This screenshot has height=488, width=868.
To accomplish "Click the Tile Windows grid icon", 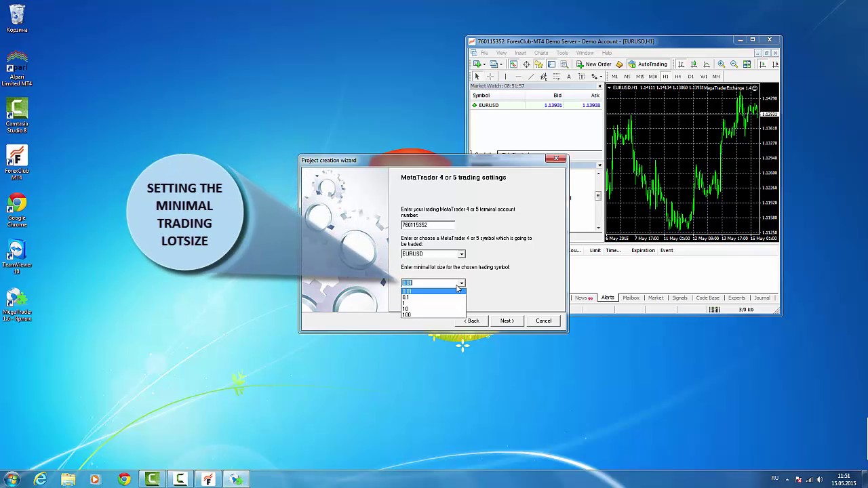I will coord(747,64).
